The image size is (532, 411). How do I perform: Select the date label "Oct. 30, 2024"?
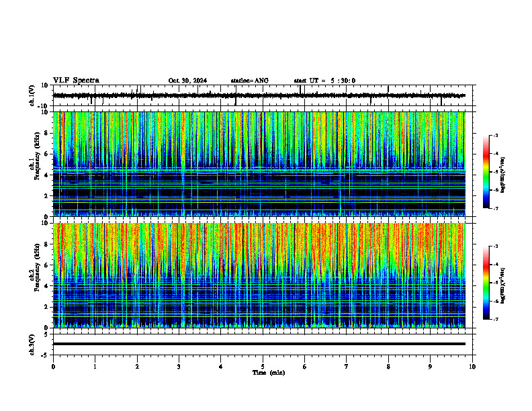pos(187,81)
